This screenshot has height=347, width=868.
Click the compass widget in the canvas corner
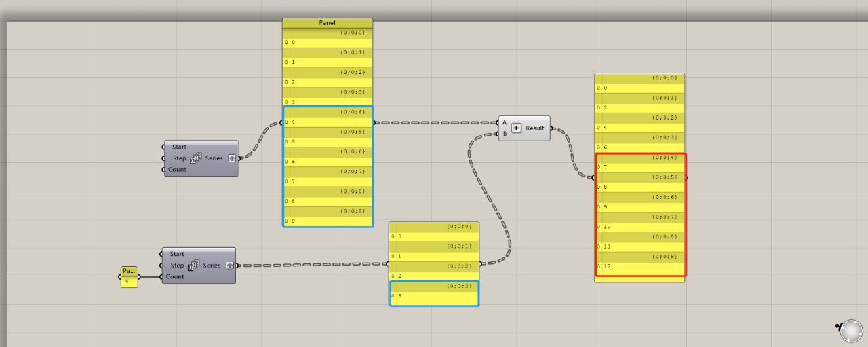coord(850,331)
